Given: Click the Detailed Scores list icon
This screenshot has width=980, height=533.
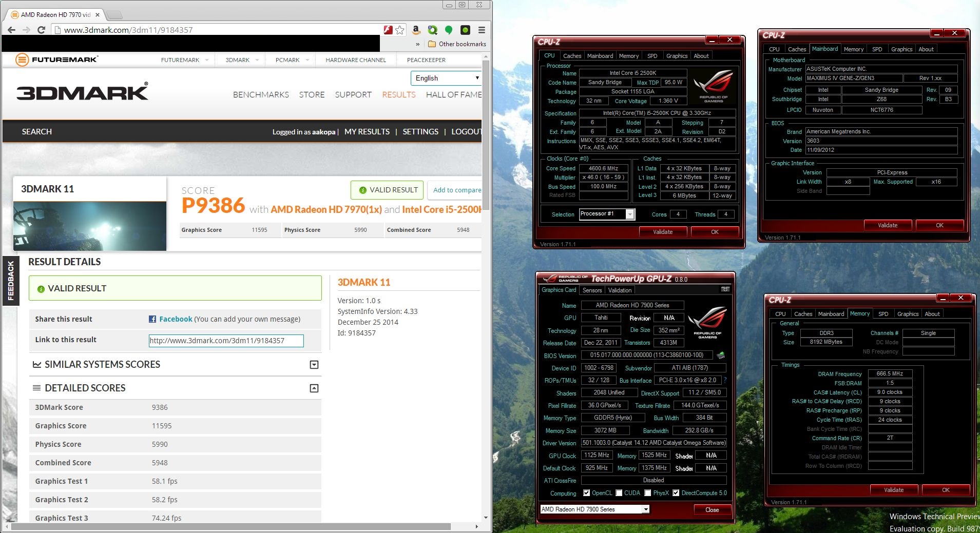Looking at the screenshot, I should pos(37,388).
